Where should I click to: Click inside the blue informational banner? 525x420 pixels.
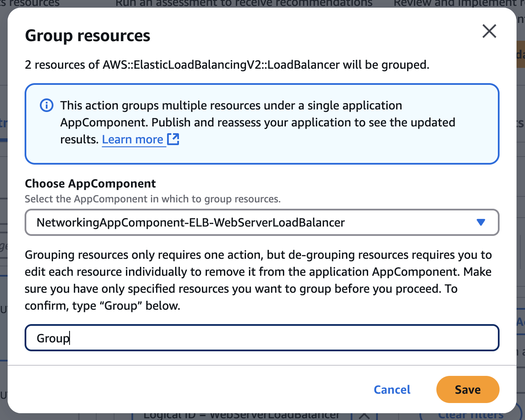(262, 123)
